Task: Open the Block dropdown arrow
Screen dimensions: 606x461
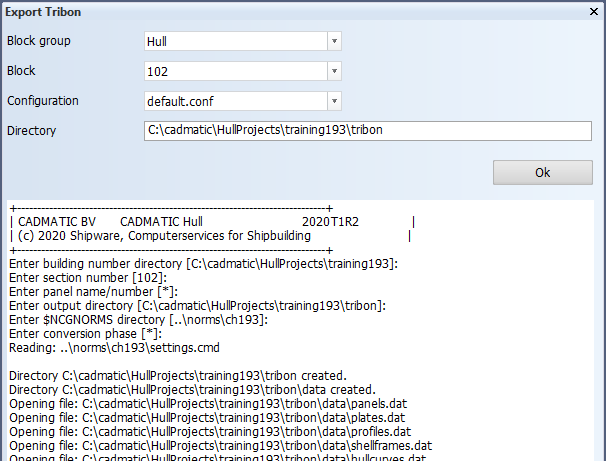Action: point(334,71)
